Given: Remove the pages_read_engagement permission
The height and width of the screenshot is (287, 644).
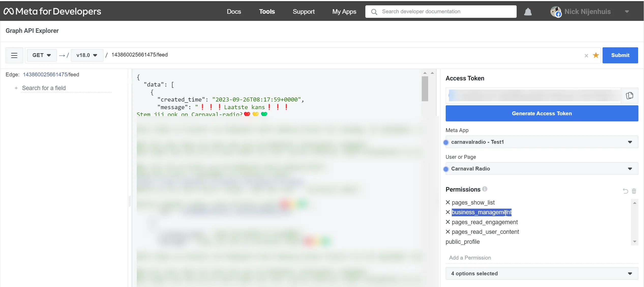Looking at the screenshot, I should (x=448, y=222).
